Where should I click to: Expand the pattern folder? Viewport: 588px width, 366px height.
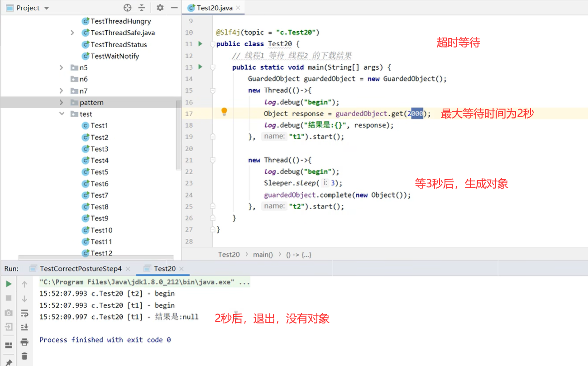click(62, 103)
